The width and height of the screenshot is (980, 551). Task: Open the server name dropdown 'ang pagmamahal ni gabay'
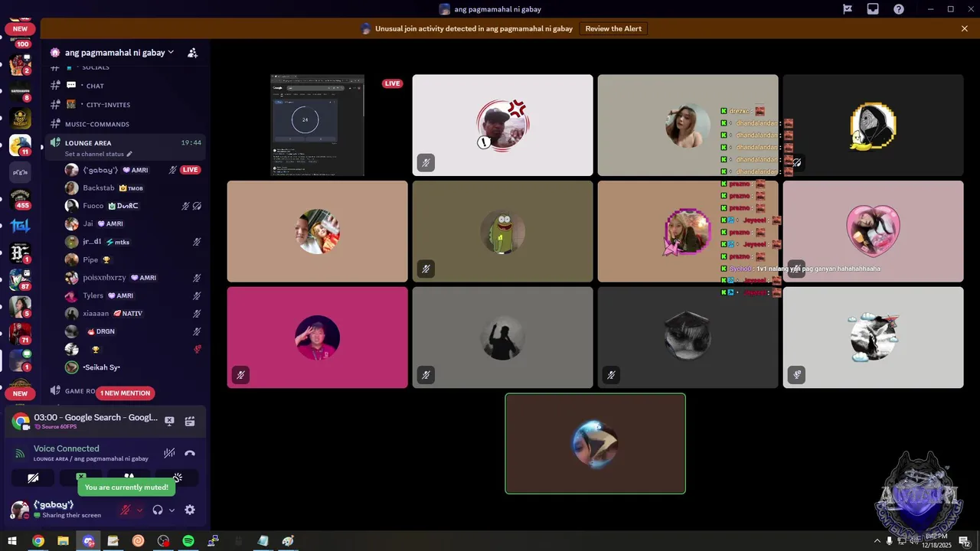point(119,53)
